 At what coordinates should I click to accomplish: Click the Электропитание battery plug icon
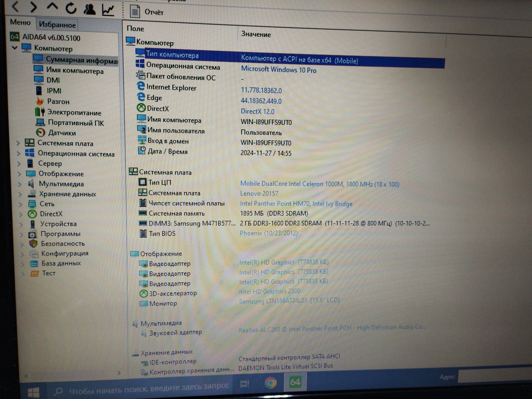[40, 112]
